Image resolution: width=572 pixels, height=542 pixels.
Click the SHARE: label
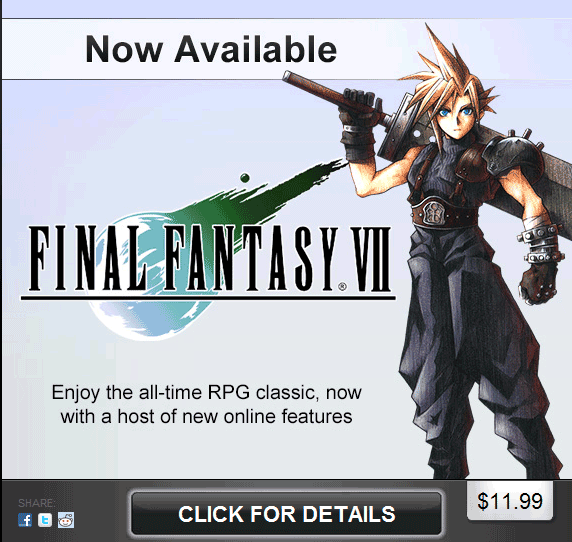coord(37,503)
